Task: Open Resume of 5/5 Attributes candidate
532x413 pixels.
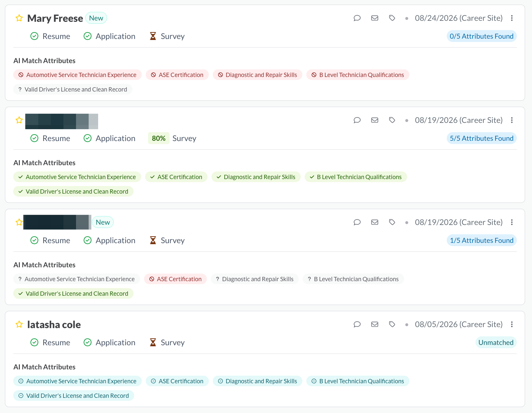Action: 50,138
